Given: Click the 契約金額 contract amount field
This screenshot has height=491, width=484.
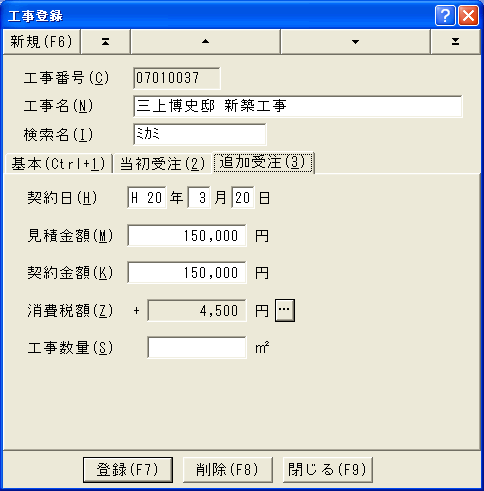Looking at the screenshot, I should coord(187,273).
